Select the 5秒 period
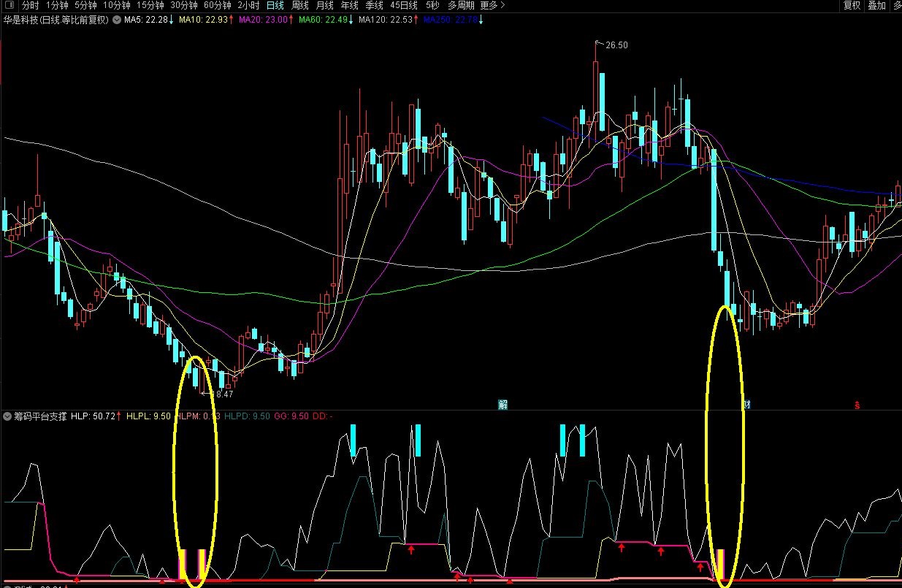The height and width of the screenshot is (588, 902). (x=433, y=5)
